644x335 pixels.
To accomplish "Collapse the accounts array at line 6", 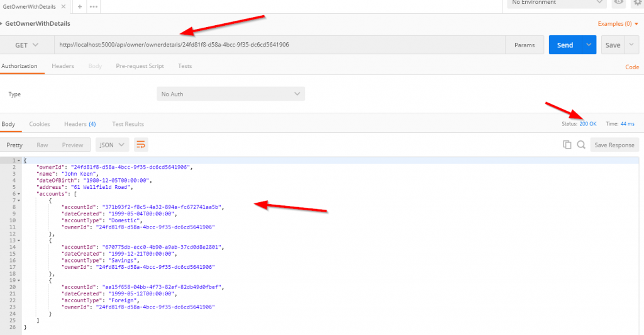I will 19,193.
